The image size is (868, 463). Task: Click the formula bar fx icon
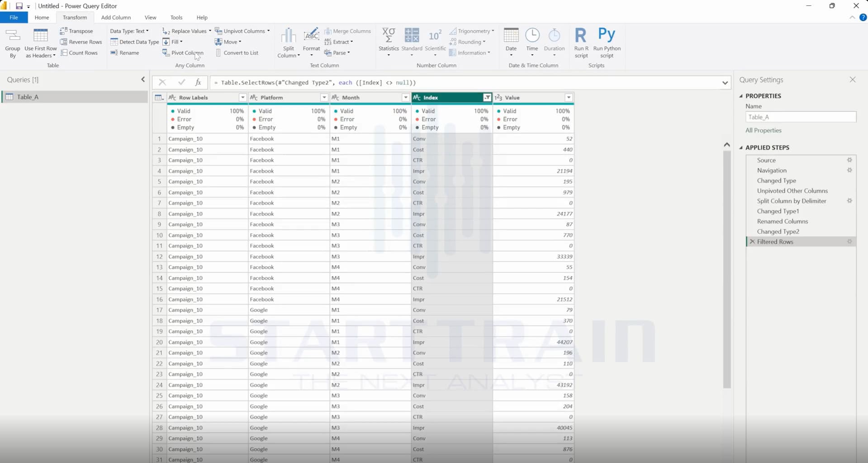pyautogui.click(x=198, y=82)
